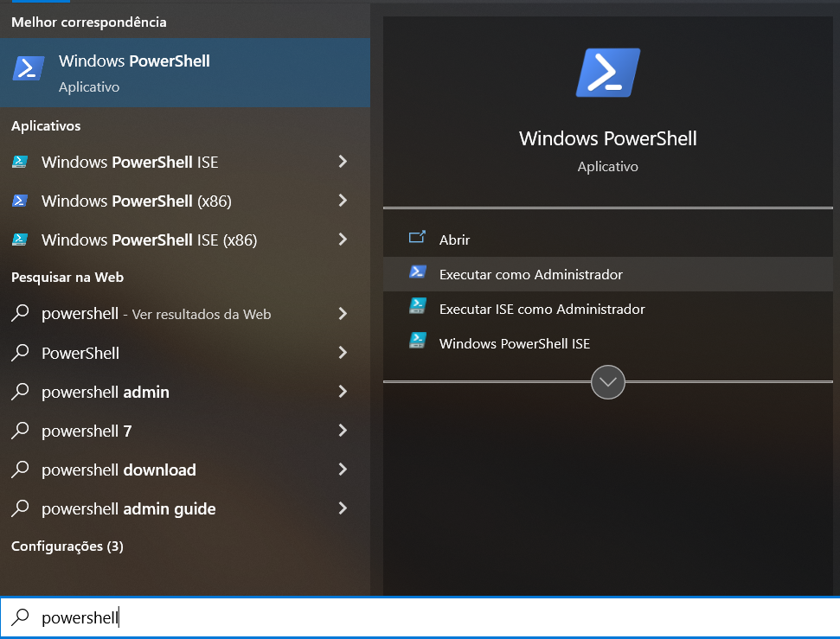The width and height of the screenshot is (840, 639).
Task: Expand options for Windows PowerShell ISE
Action: click(x=343, y=161)
